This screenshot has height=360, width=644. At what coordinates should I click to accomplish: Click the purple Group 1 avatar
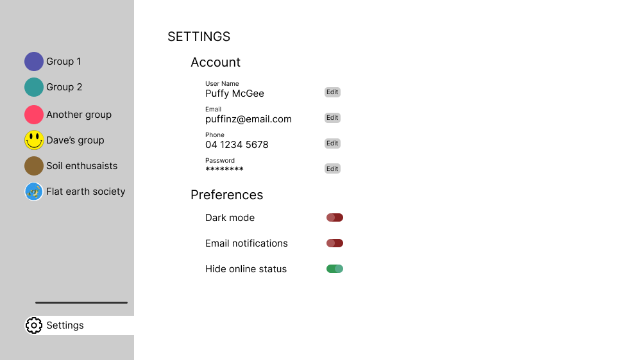point(34,61)
